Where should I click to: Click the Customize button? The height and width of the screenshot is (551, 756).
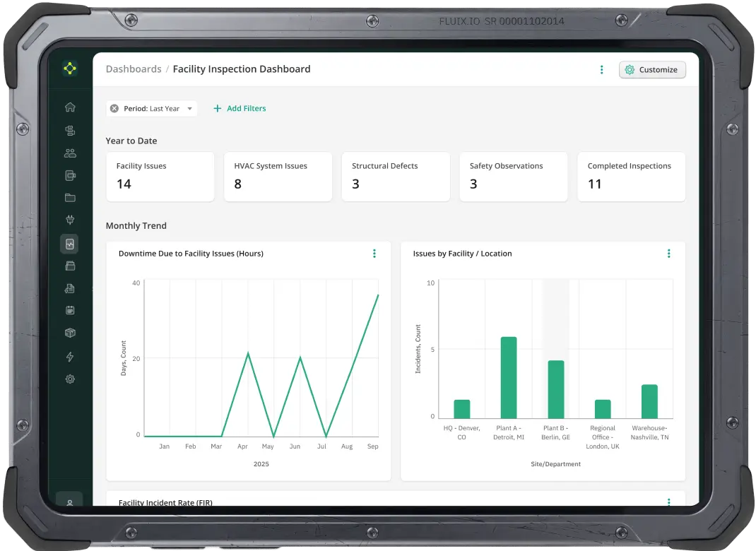pos(652,69)
